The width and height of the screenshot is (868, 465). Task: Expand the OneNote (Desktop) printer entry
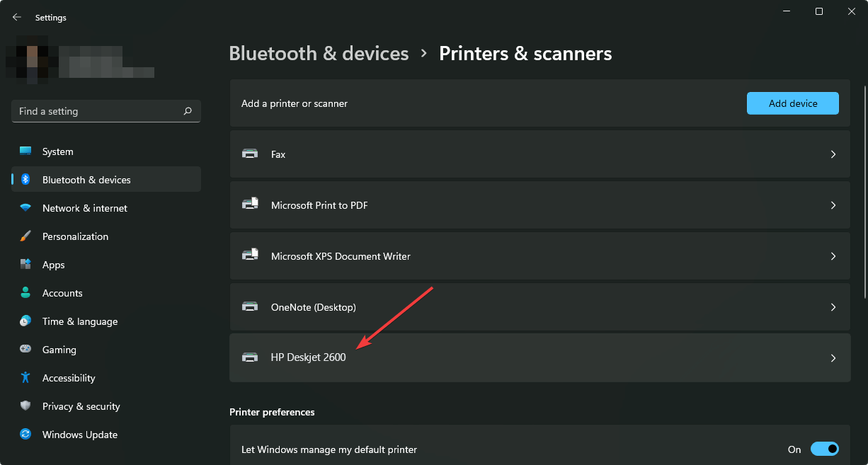tap(833, 306)
